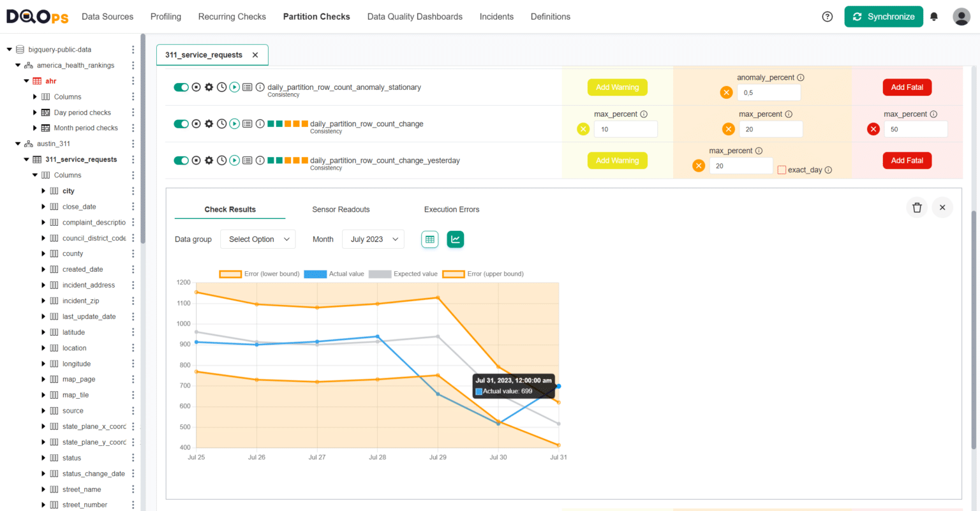Open the help icon
The image size is (980, 511).
point(827,17)
